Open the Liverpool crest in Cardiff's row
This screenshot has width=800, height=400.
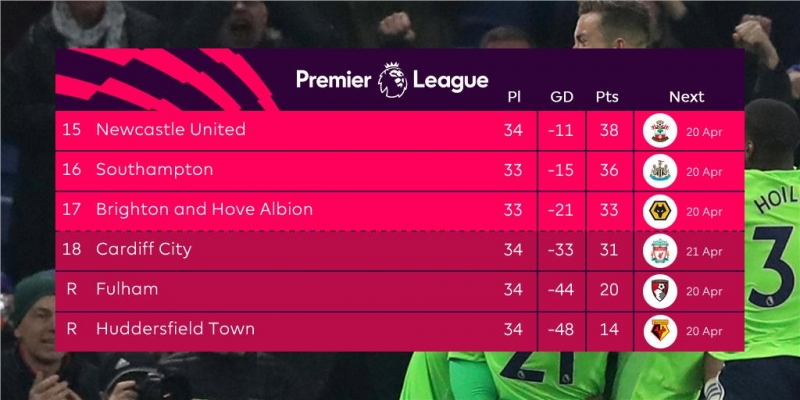(x=661, y=251)
